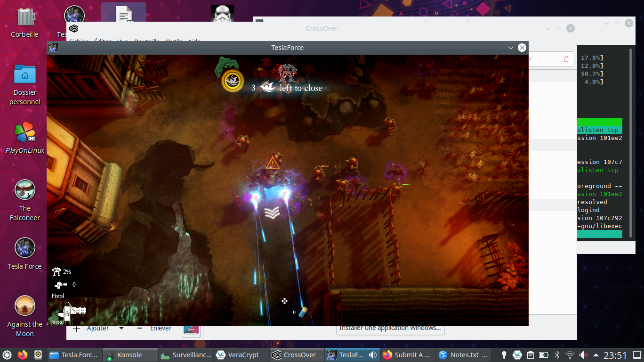The height and width of the screenshot is (362, 644).
Task: Click the gold emblem icon in game
Action: [x=233, y=81]
